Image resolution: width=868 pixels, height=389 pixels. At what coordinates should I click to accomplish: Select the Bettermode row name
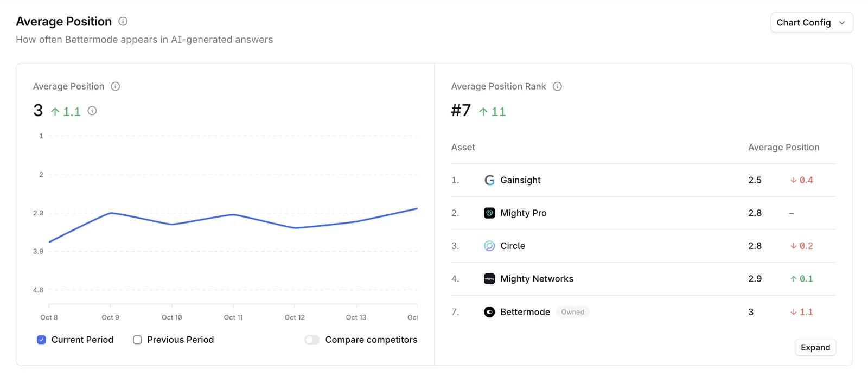coord(525,312)
